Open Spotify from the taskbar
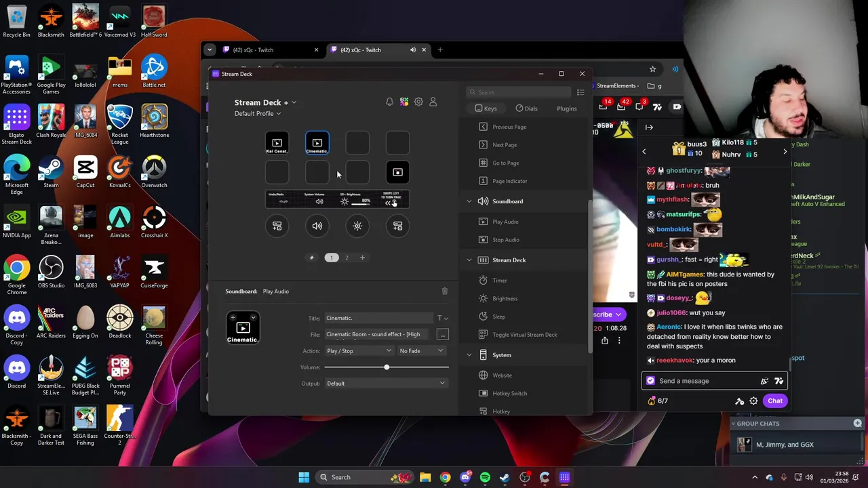Viewport: 868px width, 488px height. point(485,477)
